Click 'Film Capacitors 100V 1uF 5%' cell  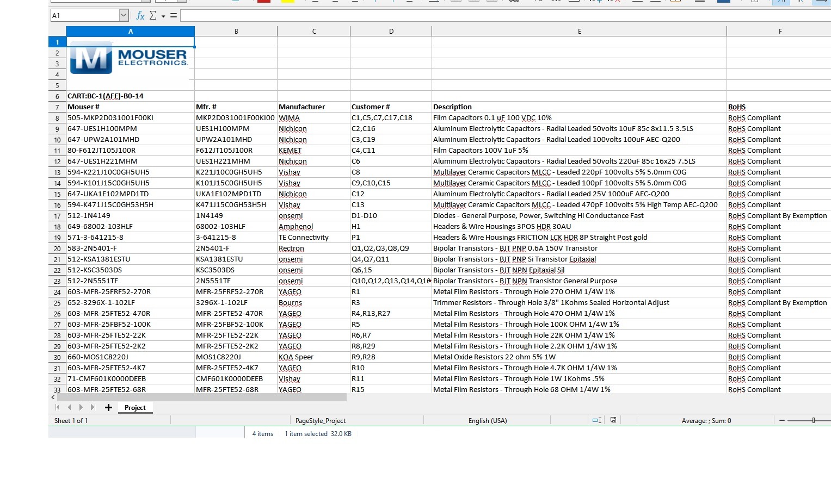coord(580,151)
